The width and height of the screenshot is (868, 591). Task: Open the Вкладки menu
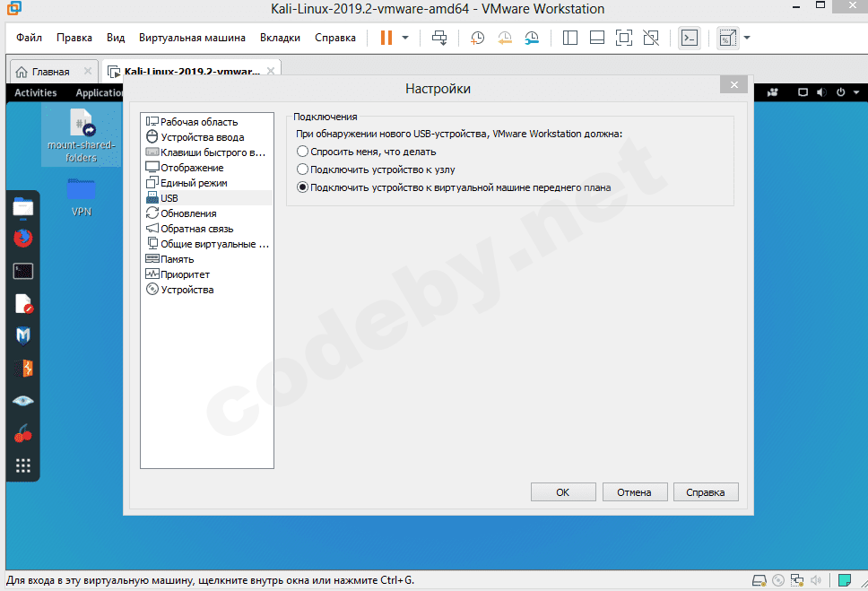(280, 38)
